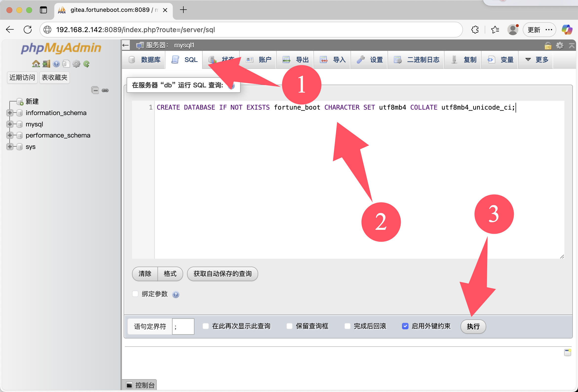Click the green reload navigation icon

(x=86, y=64)
